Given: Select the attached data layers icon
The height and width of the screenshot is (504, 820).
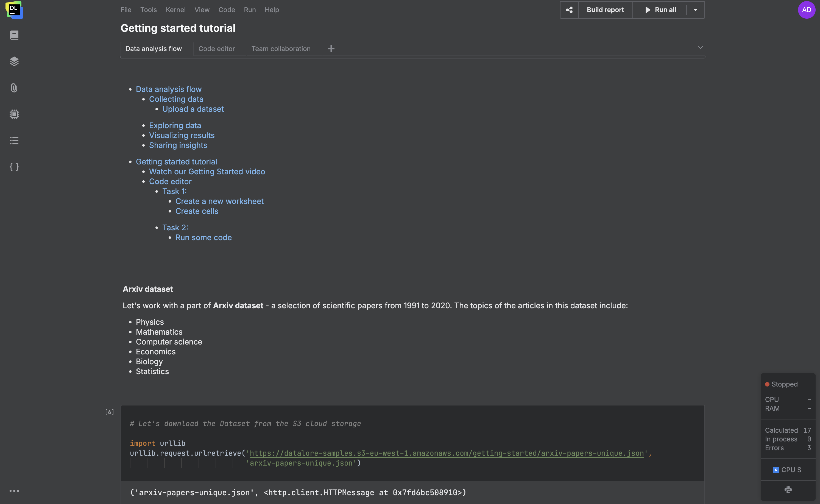Looking at the screenshot, I should pyautogui.click(x=14, y=61).
